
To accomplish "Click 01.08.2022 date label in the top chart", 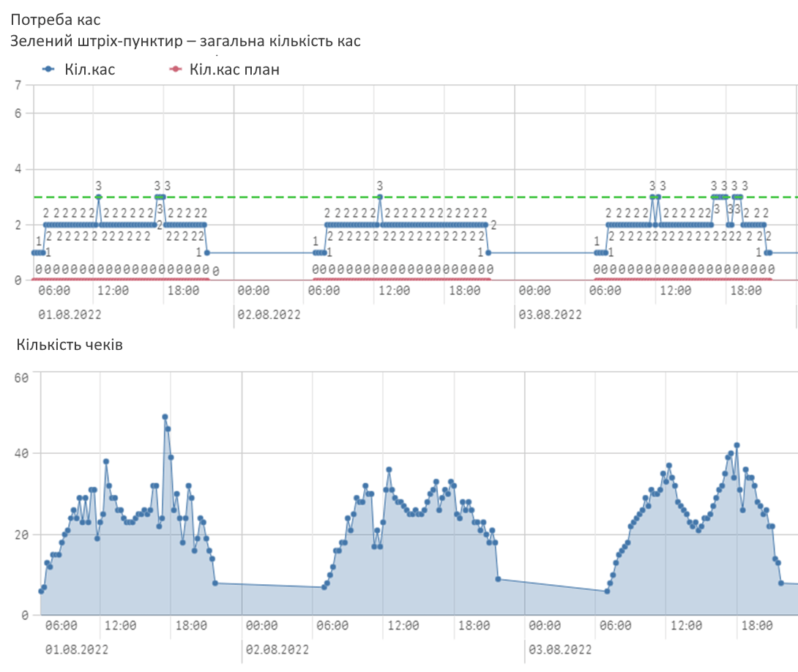I will click(x=70, y=315).
